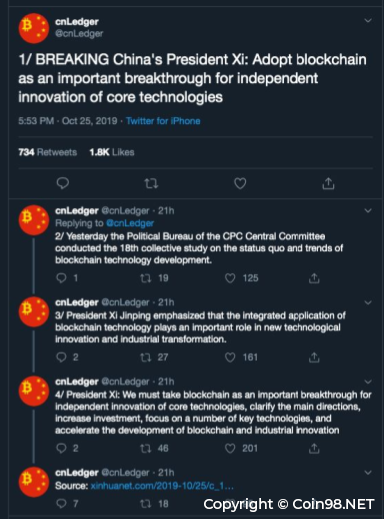Like the 2/ Political Bureau reply tweet
The width and height of the screenshot is (384, 519).
[230, 278]
